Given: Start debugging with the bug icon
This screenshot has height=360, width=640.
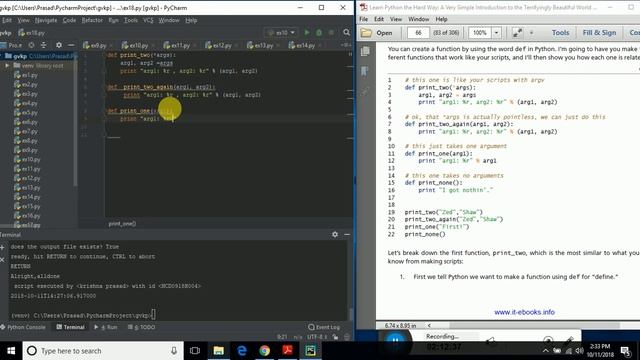Looking at the screenshot, I should pos(319,33).
